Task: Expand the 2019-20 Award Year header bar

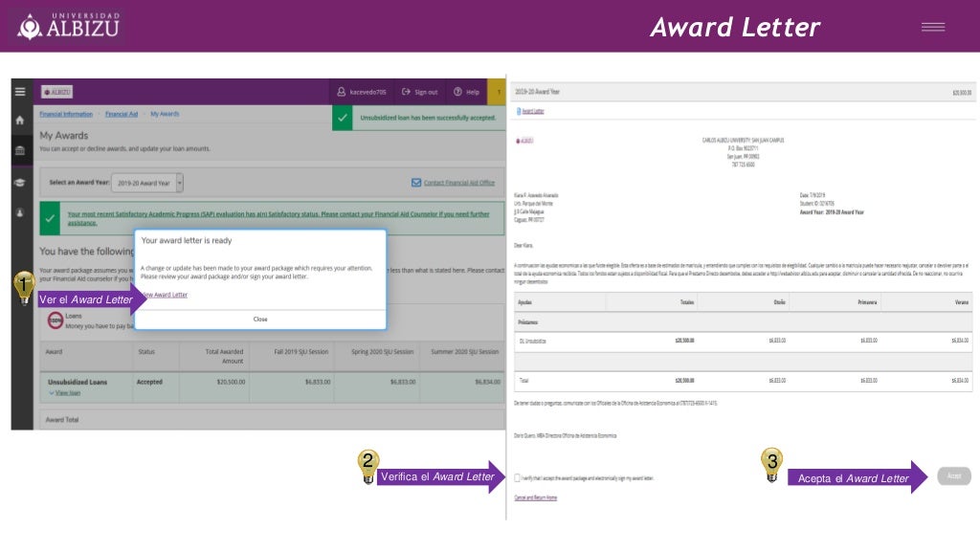Action: [743, 92]
